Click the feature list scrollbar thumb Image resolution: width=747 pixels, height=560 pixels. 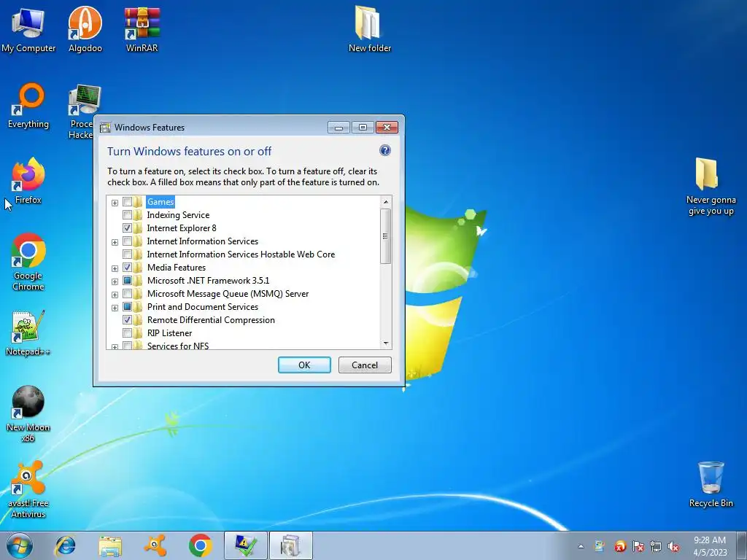(x=386, y=236)
